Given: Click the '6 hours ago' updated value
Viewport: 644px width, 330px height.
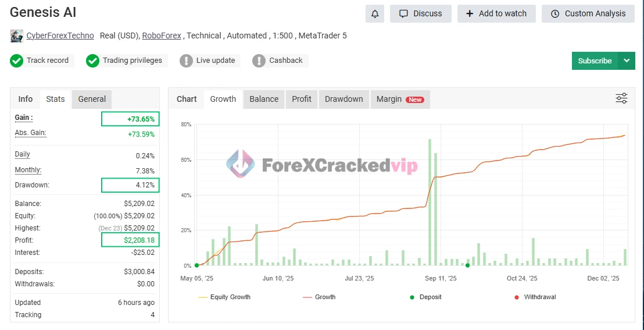Looking at the screenshot, I should 137,303.
